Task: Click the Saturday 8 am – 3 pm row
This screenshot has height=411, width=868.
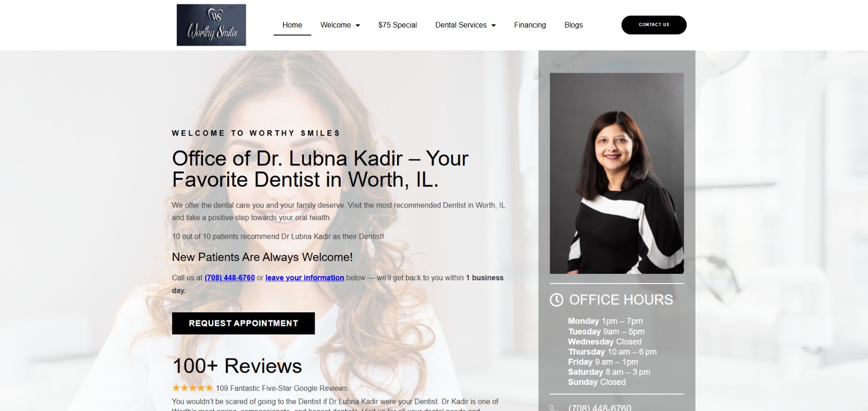Action: [x=609, y=372]
